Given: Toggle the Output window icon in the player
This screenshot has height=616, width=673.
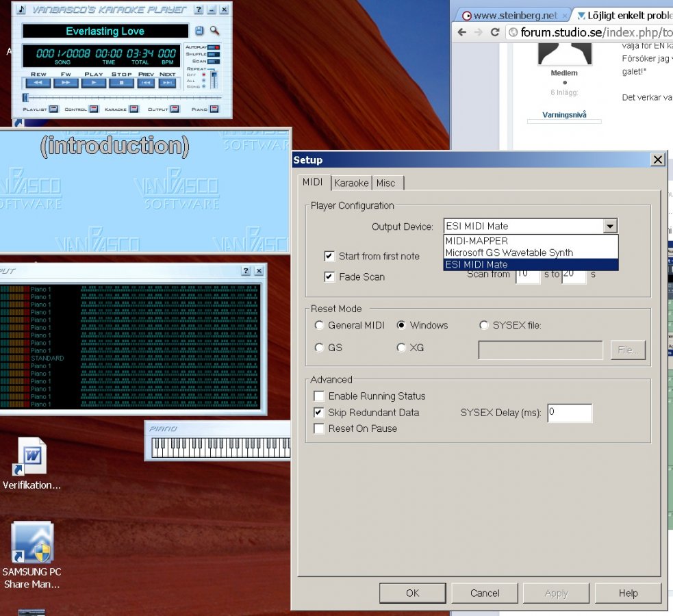Looking at the screenshot, I should [x=175, y=109].
